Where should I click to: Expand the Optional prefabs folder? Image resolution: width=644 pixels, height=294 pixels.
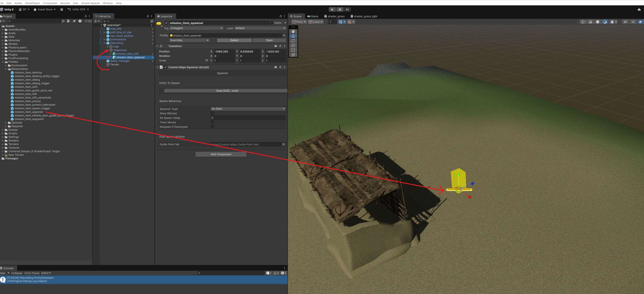(x=6, y=123)
